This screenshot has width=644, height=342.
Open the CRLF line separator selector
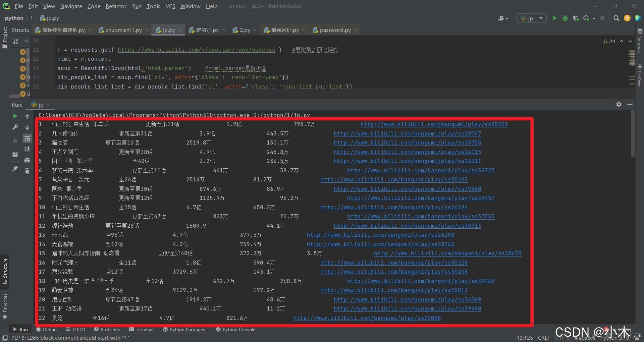click(544, 338)
